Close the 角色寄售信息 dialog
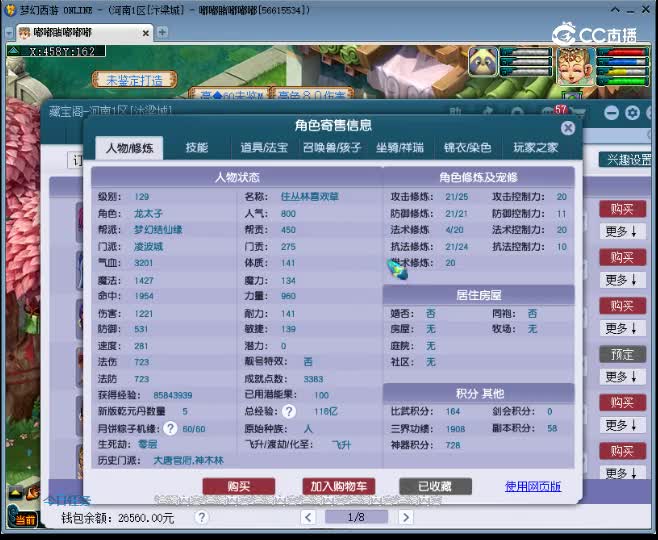 568,128
